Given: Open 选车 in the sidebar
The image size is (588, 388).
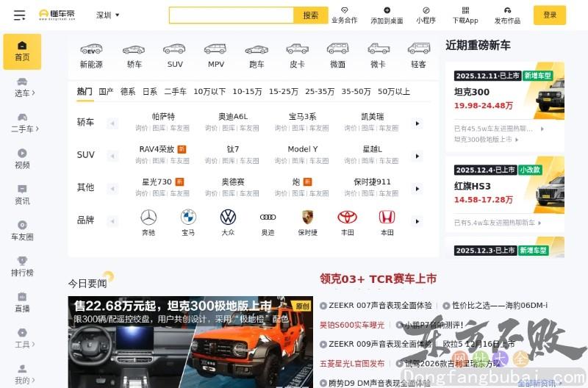Looking at the screenshot, I should pyautogui.click(x=24, y=87).
